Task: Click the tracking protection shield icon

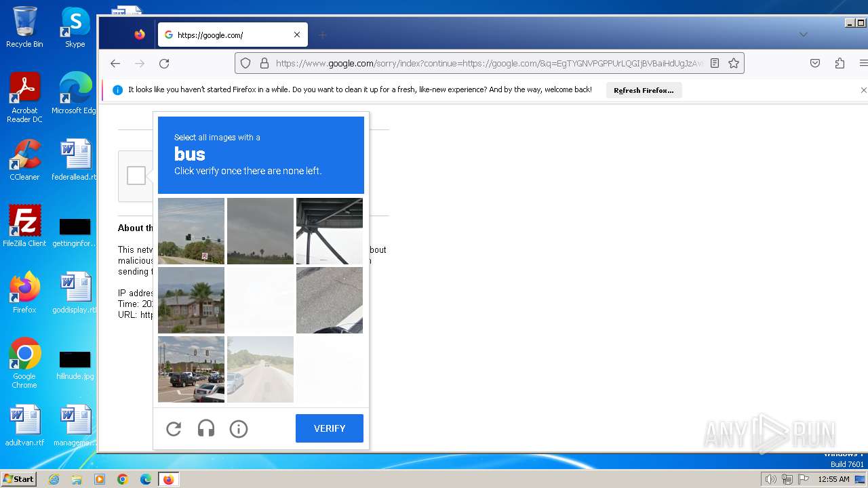Action: coord(245,63)
